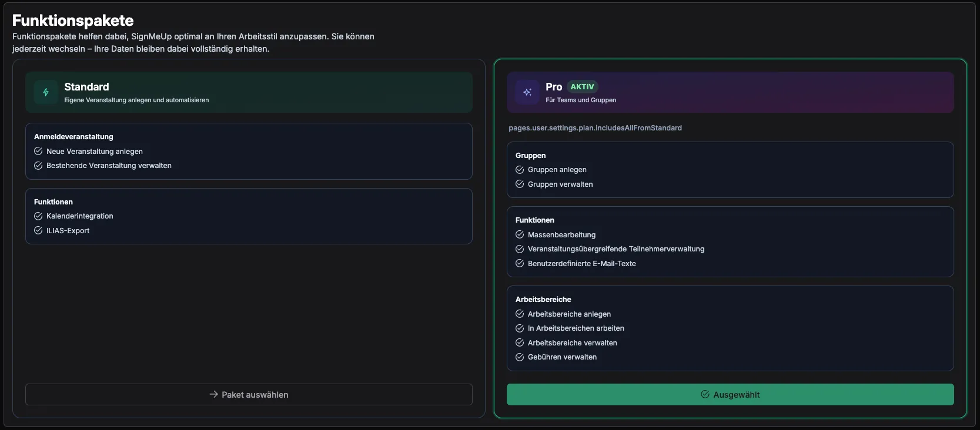Click check icon beside Massenbearbeitung
This screenshot has width=980, height=430.
520,234
